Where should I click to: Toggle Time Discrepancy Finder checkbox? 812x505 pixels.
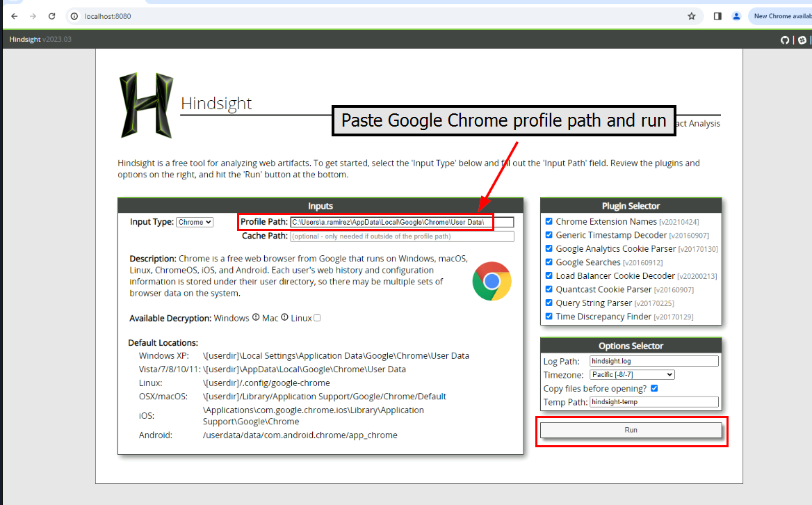pyautogui.click(x=549, y=316)
